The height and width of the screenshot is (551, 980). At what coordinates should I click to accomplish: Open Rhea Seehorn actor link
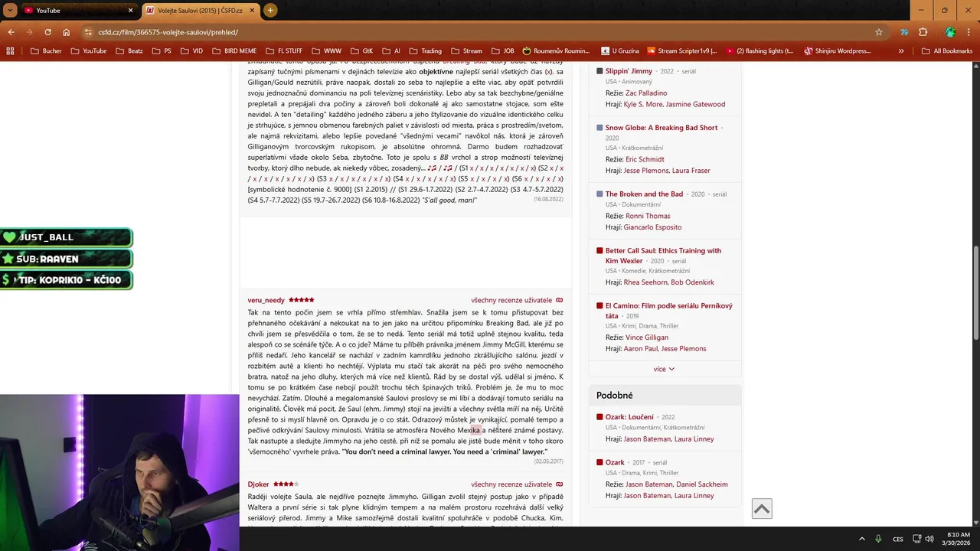click(x=645, y=282)
